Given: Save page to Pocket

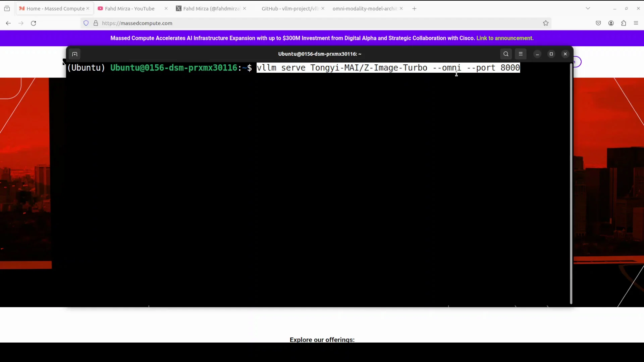Looking at the screenshot, I should pyautogui.click(x=598, y=23).
